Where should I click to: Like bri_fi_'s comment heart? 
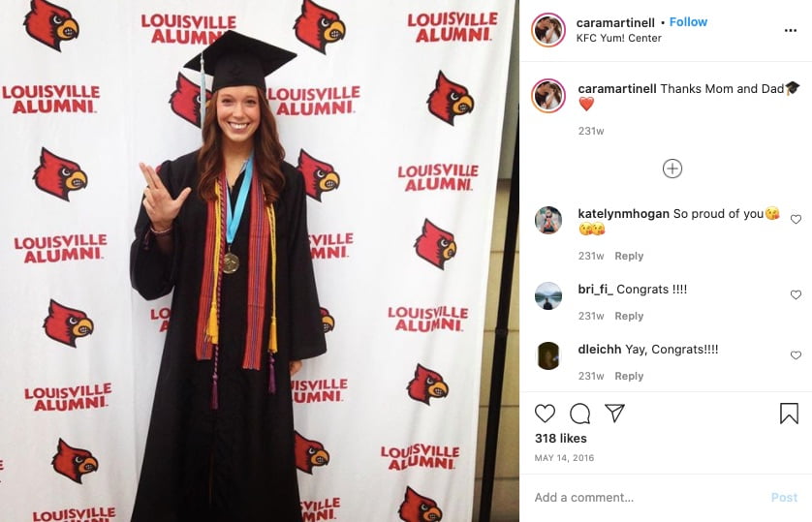796,294
